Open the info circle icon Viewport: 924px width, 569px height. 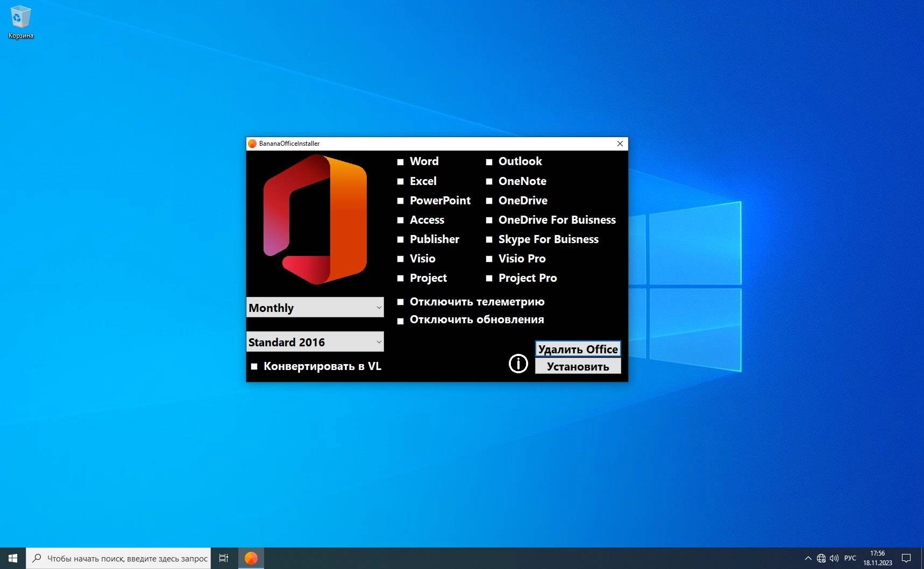pyautogui.click(x=518, y=364)
